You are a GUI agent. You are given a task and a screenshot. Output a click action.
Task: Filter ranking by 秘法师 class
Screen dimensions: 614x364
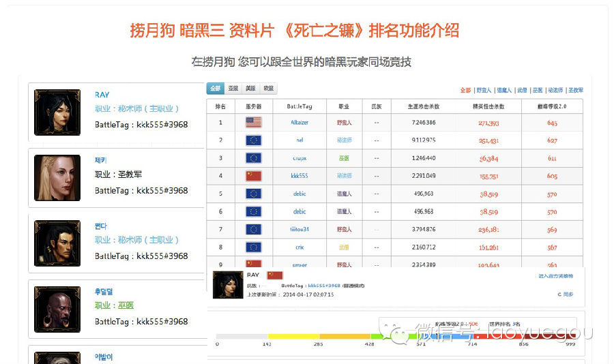[x=555, y=90]
